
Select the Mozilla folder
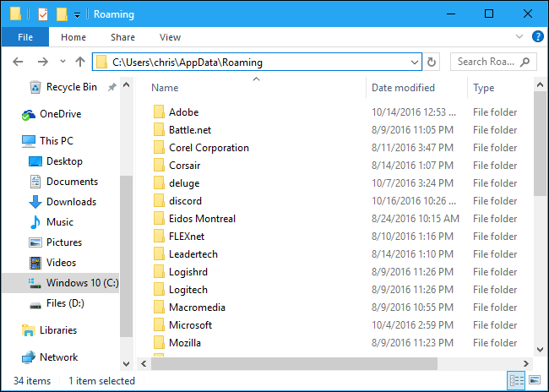click(184, 343)
